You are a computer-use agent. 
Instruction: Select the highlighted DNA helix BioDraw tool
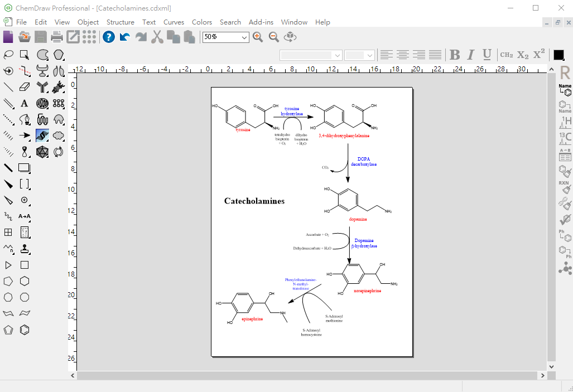click(x=42, y=135)
